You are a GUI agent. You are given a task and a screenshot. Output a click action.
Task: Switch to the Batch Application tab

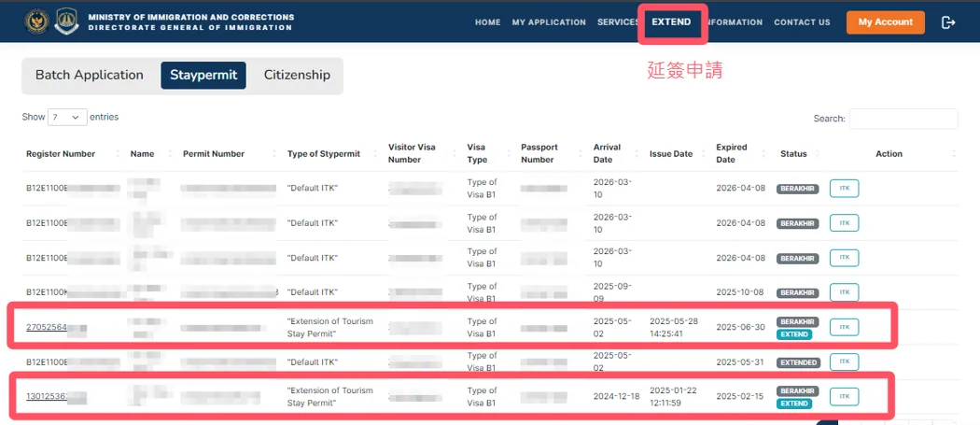[x=90, y=75]
